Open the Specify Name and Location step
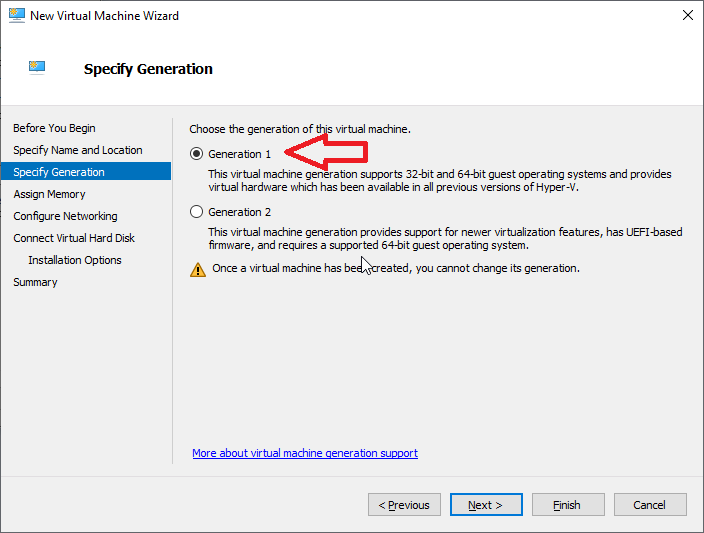 tap(77, 150)
